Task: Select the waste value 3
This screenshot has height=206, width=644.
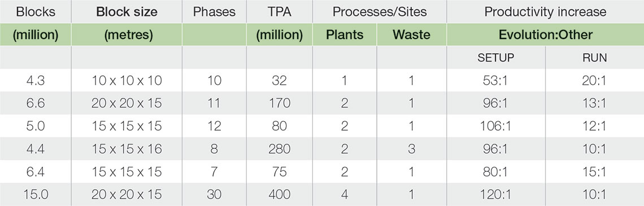Action: pos(411,148)
